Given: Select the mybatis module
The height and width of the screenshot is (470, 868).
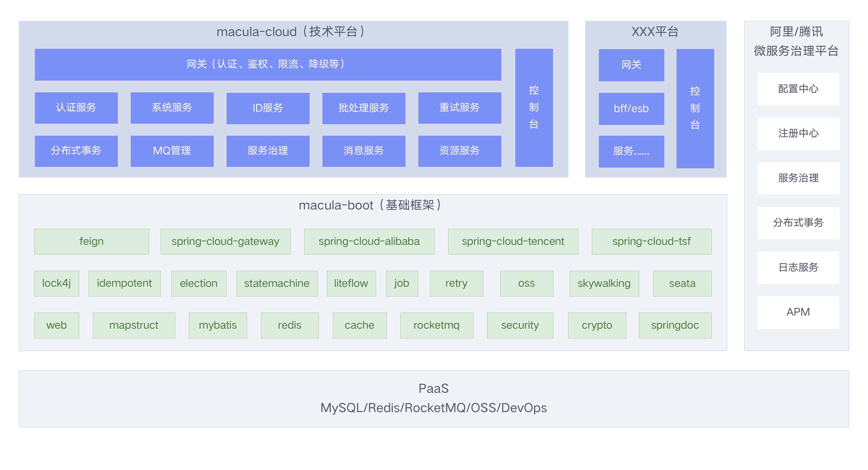Looking at the screenshot, I should (218, 325).
